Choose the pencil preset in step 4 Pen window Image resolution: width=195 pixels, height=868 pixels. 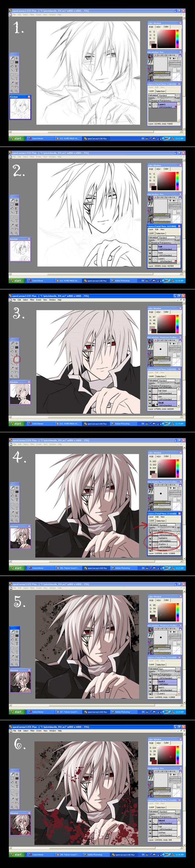pos(151,491)
